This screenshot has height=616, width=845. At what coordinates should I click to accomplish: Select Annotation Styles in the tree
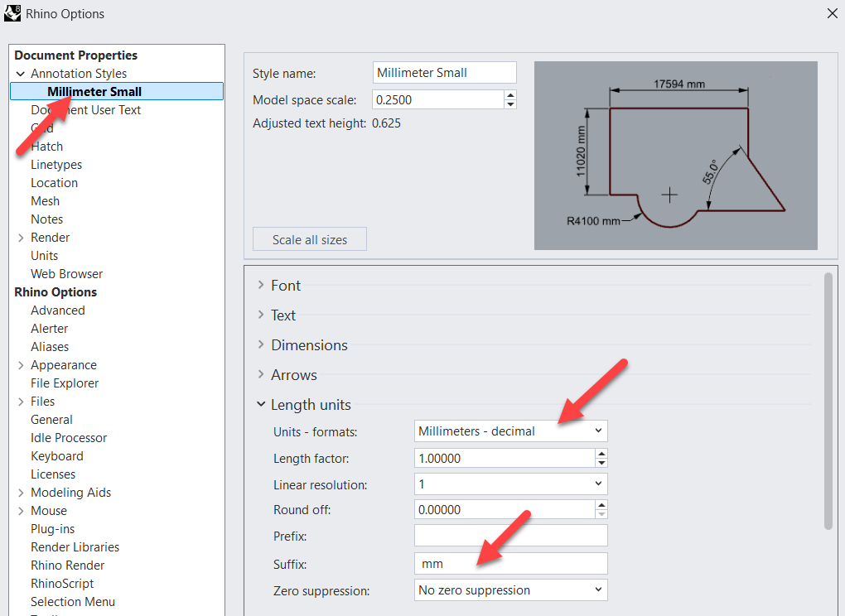tap(79, 74)
